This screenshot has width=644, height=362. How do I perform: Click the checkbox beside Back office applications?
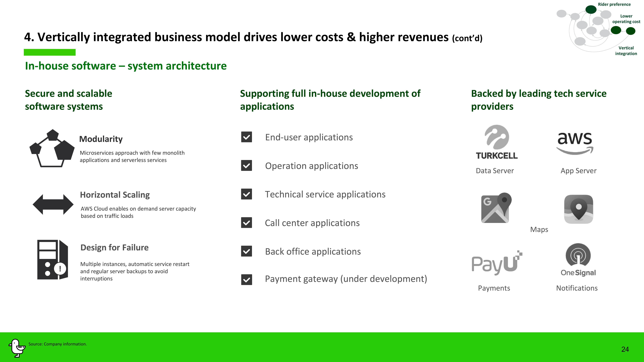(247, 251)
